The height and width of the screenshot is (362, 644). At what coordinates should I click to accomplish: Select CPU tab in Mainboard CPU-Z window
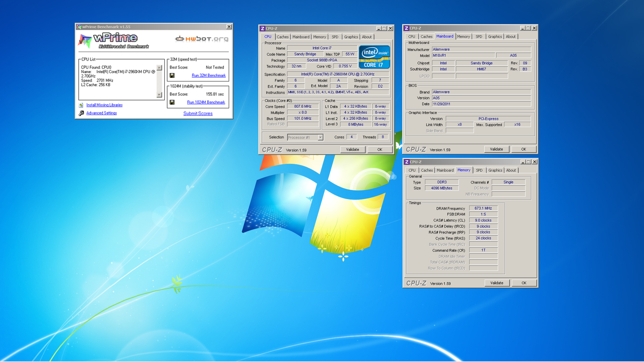tap(412, 37)
